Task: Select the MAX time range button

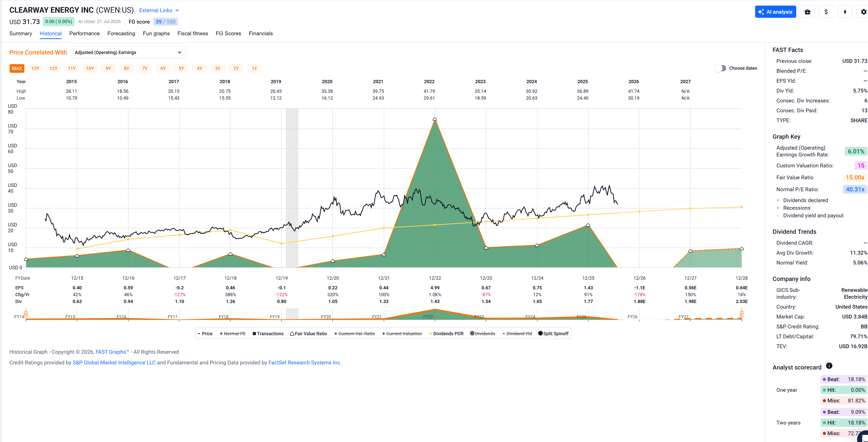Action: [x=17, y=68]
